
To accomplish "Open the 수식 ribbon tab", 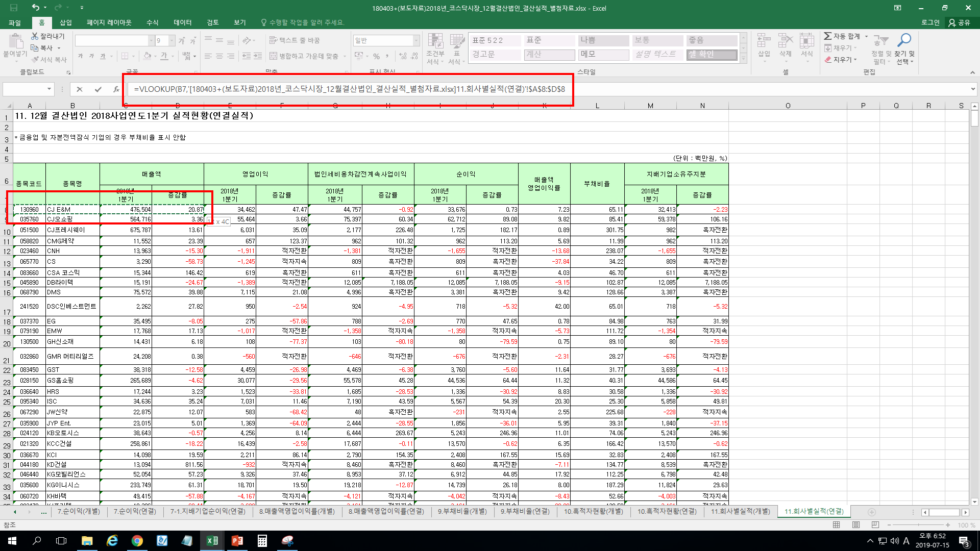I will (152, 22).
